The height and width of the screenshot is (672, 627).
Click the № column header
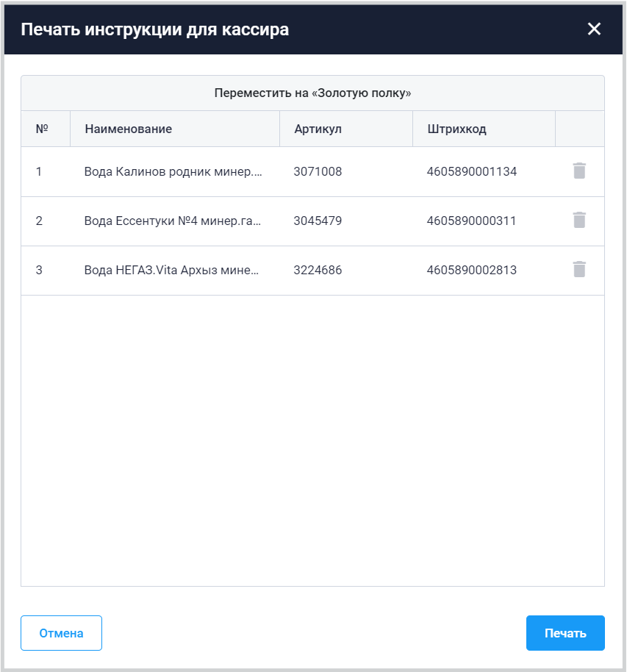coord(42,129)
